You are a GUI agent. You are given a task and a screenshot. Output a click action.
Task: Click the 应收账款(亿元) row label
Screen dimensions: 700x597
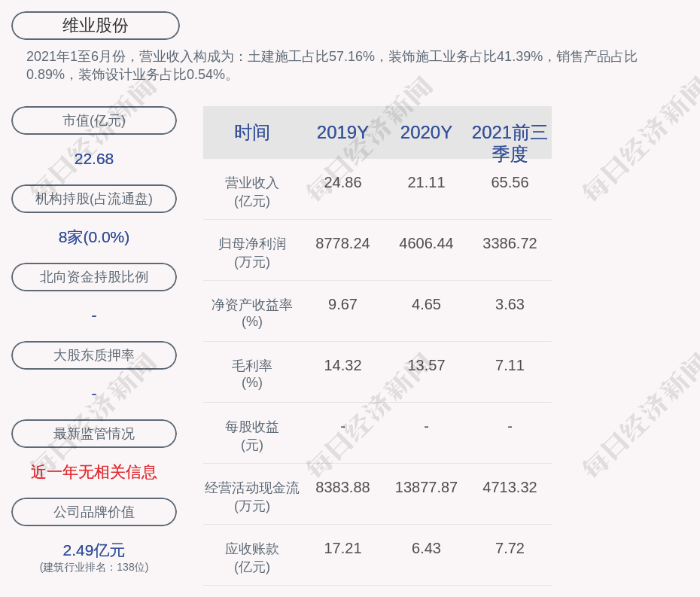252,558
